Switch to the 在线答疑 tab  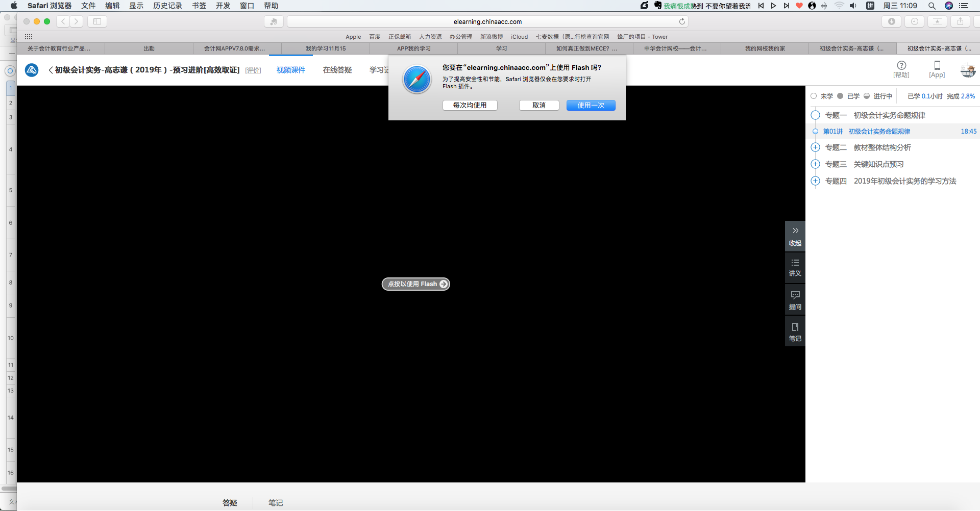click(337, 70)
